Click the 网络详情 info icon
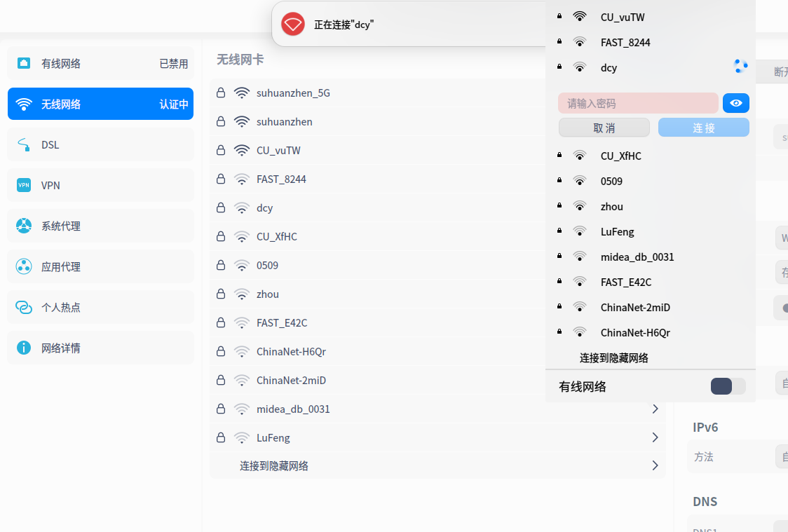This screenshot has width=788, height=532. tap(24, 348)
